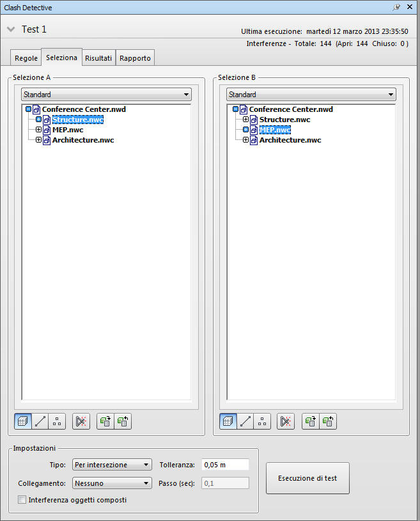The height and width of the screenshot is (521, 420).
Task: Collapse Conference Center.nwd in Selezione A
Action: [x=28, y=109]
